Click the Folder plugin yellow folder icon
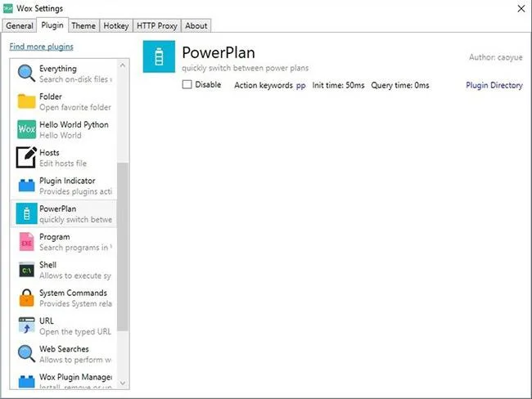532x399 pixels. click(x=26, y=101)
